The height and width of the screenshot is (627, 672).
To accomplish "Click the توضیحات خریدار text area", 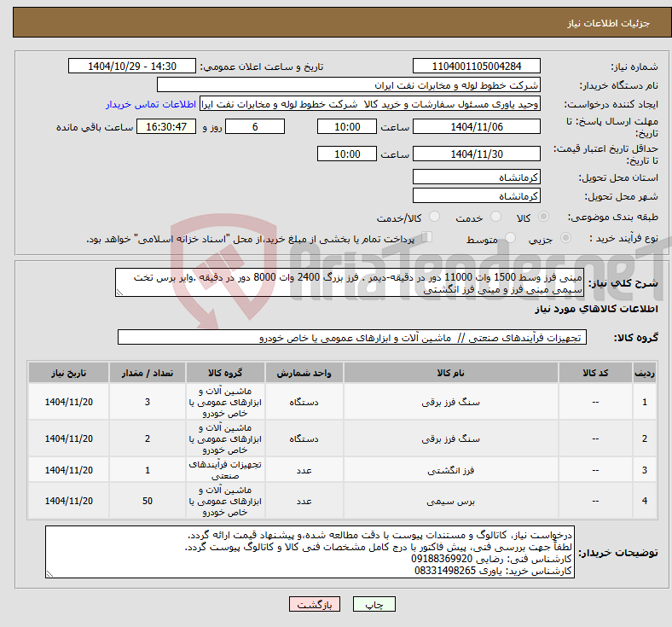I will coord(310,553).
